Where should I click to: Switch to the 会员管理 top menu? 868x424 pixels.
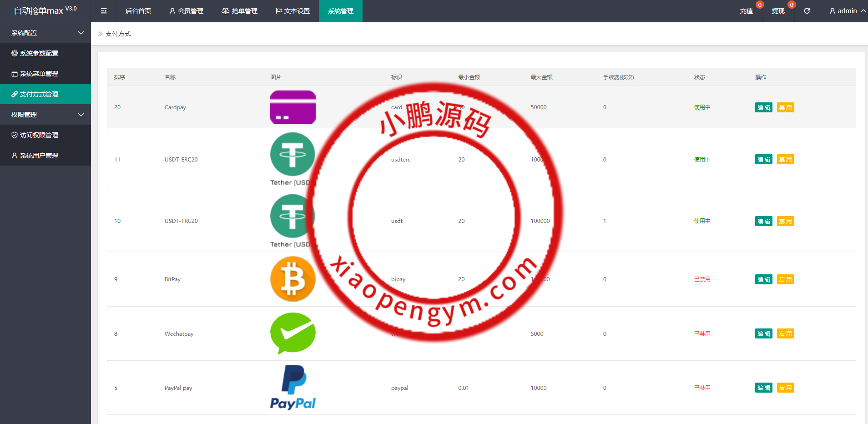[x=186, y=11]
